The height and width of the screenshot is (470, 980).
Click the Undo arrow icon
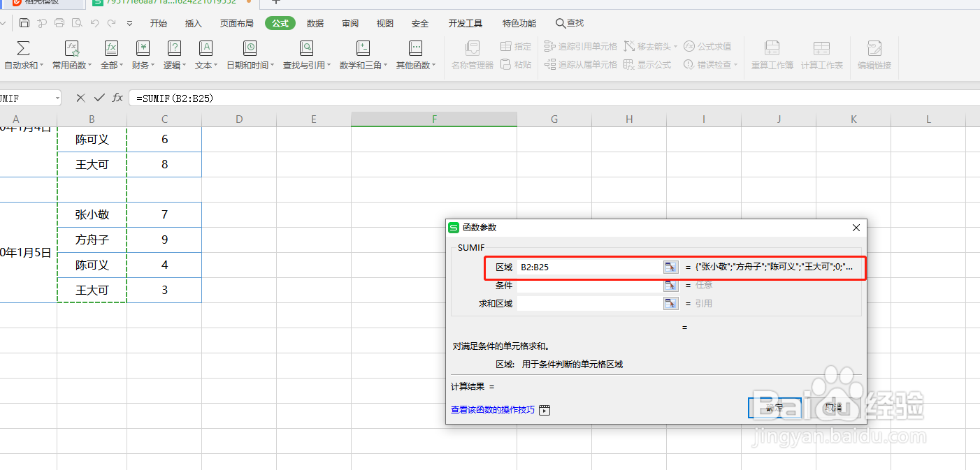point(94,23)
